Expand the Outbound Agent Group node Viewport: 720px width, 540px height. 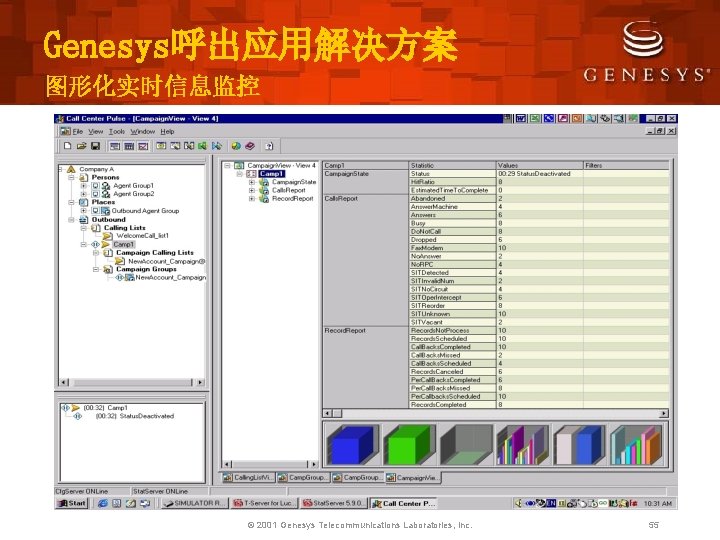84,210
